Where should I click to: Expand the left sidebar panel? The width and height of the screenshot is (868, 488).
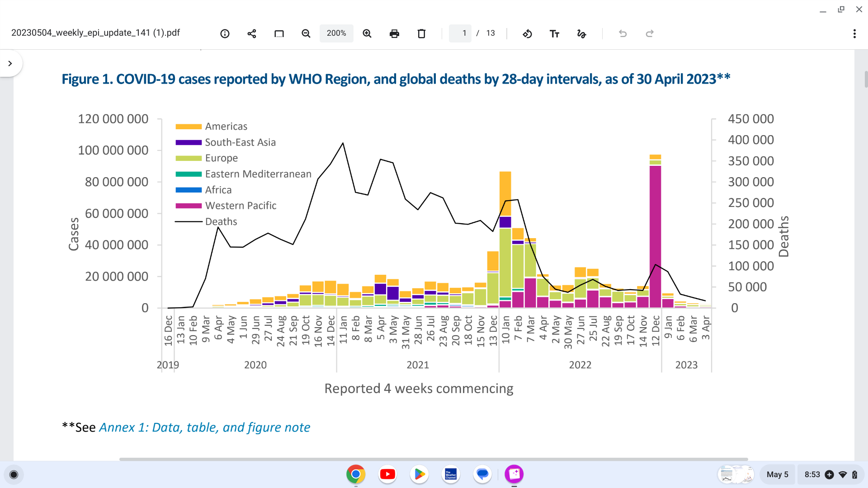click(10, 63)
